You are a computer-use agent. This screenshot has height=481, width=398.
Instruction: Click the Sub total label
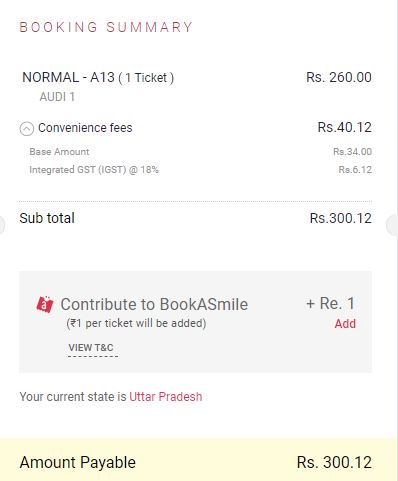47,218
